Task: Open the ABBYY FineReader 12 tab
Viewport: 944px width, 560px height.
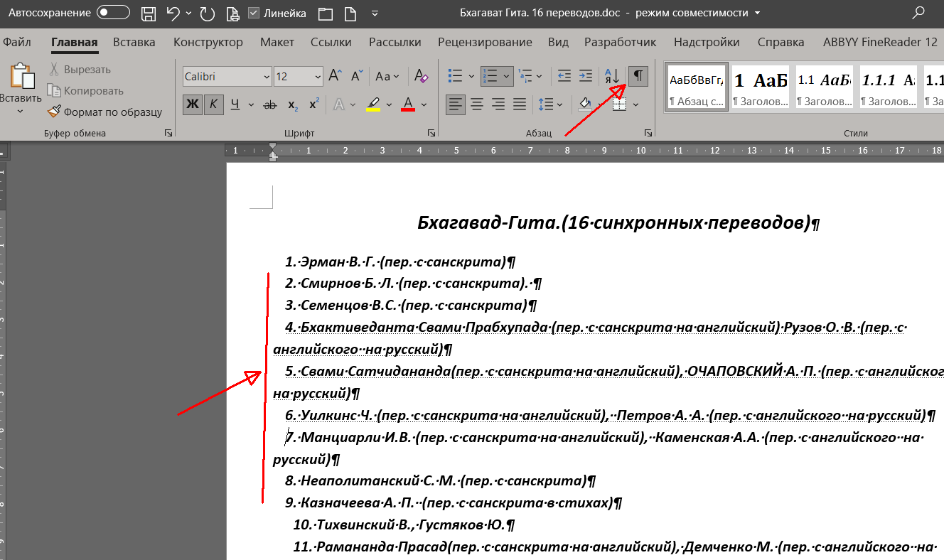Action: tap(880, 42)
